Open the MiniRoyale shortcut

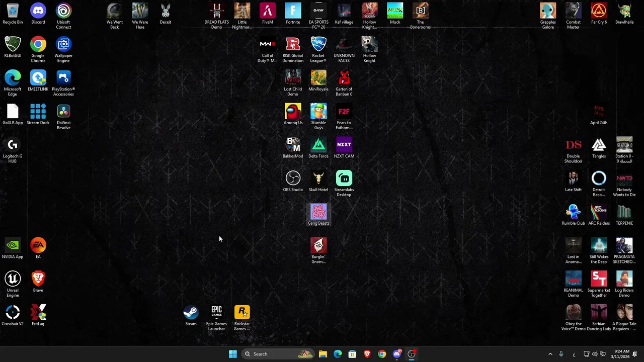(x=318, y=81)
